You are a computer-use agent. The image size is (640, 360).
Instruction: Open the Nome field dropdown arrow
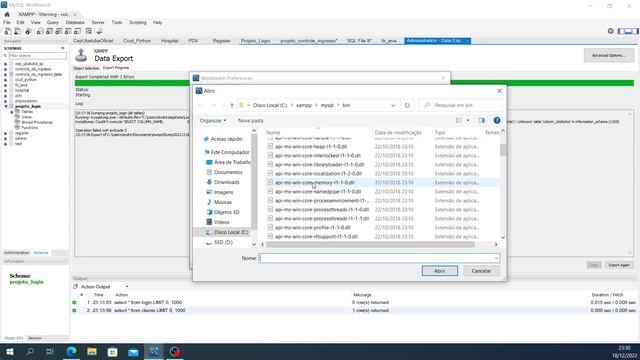(x=496, y=258)
